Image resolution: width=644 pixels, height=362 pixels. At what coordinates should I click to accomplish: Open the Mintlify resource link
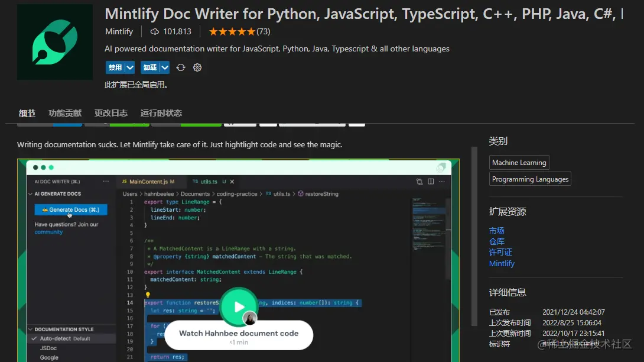coord(502,264)
